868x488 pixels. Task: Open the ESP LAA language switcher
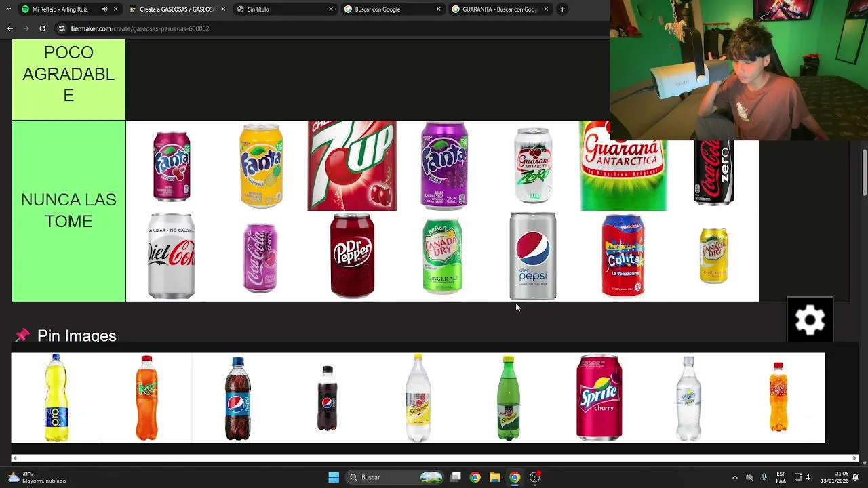click(x=781, y=477)
